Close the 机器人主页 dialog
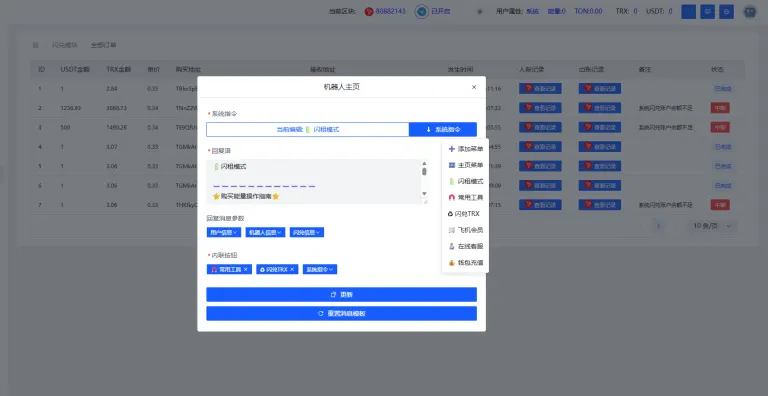The height and width of the screenshot is (396, 768). (474, 87)
